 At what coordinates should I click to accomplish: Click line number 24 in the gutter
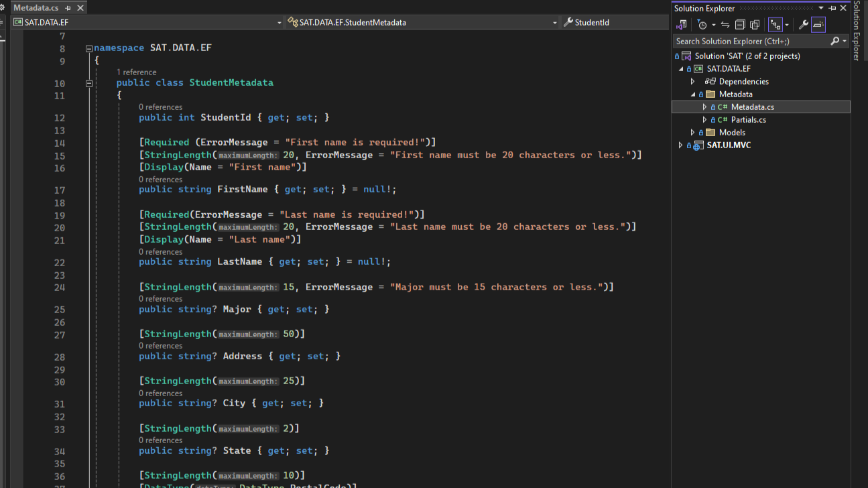click(x=60, y=287)
